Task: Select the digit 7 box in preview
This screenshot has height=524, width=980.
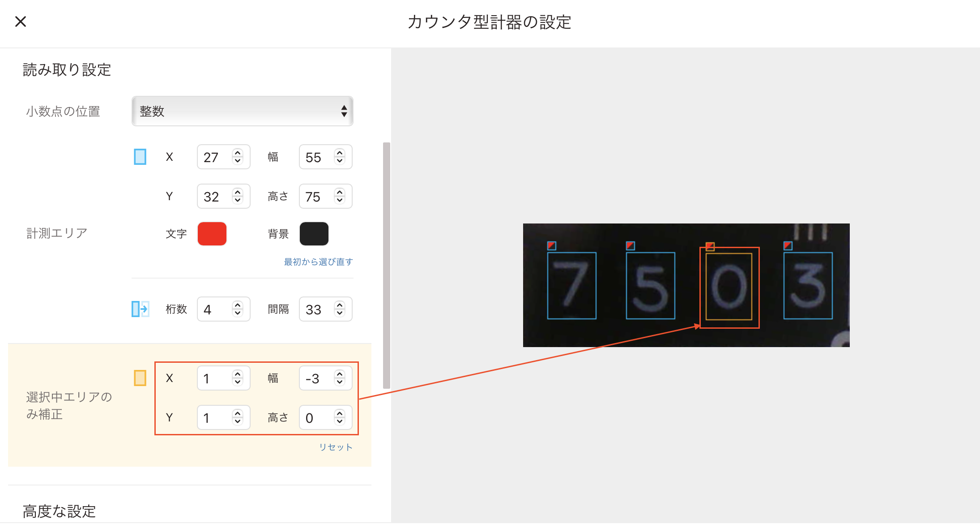Action: pyautogui.click(x=572, y=286)
